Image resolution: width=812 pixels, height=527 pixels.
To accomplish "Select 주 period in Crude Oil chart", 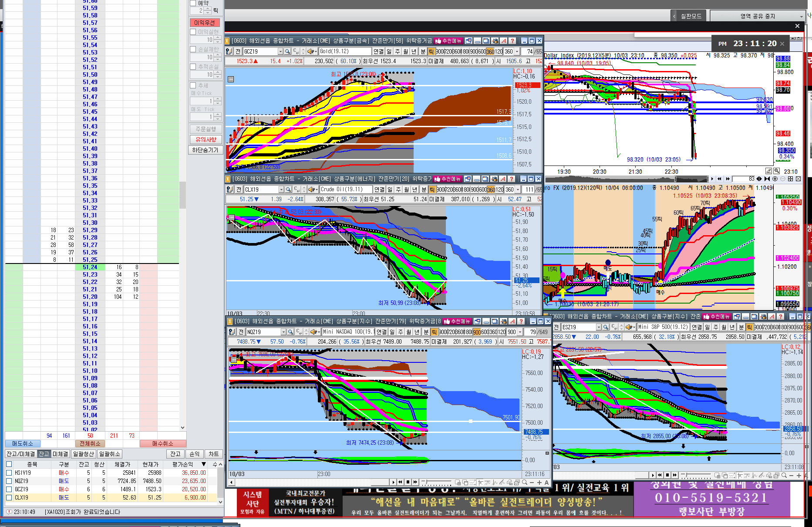I will click(x=398, y=189).
